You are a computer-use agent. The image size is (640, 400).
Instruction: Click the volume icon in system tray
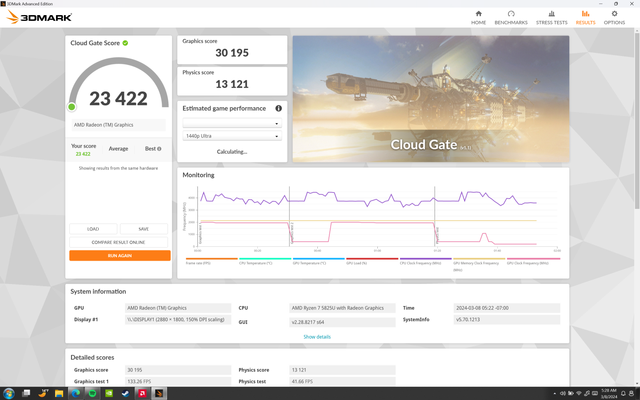[562, 393]
